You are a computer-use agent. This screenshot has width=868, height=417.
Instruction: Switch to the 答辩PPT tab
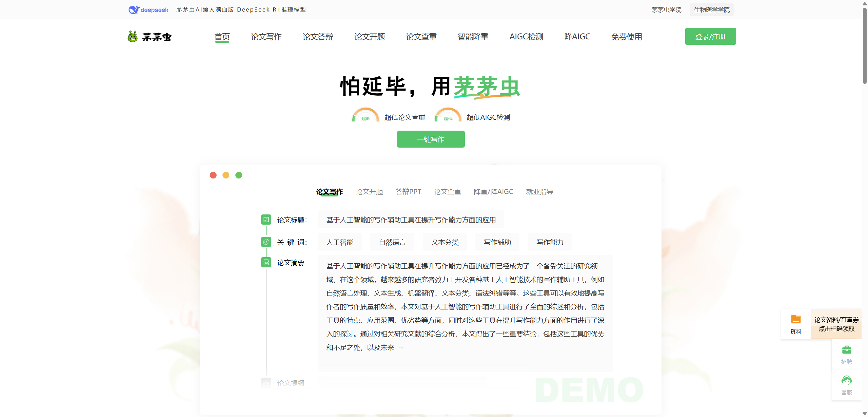pyautogui.click(x=408, y=192)
